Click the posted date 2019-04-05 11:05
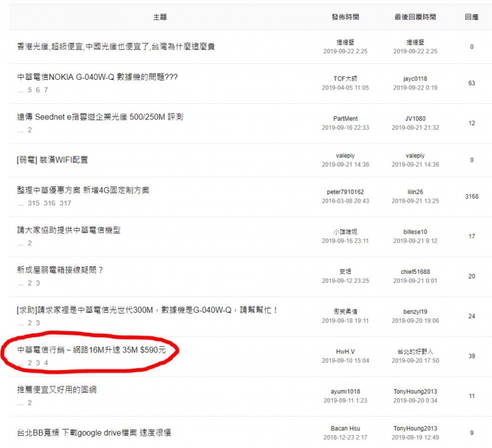The image size is (492, 448). pyautogui.click(x=345, y=87)
